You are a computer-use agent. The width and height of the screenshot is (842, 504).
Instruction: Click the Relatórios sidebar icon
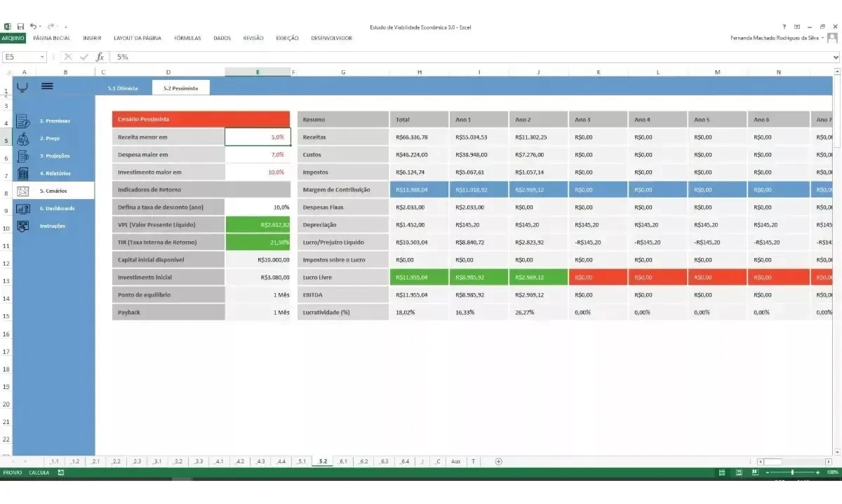(x=23, y=173)
